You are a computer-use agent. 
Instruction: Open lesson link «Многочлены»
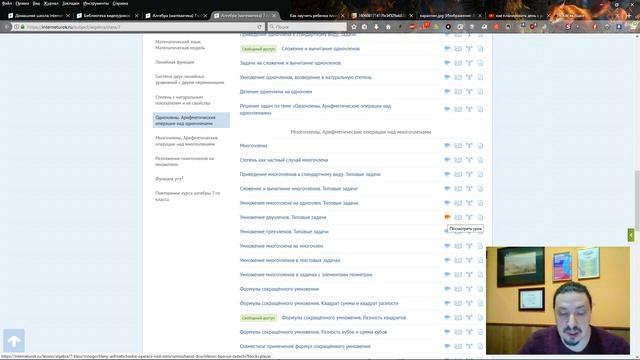coord(253,146)
